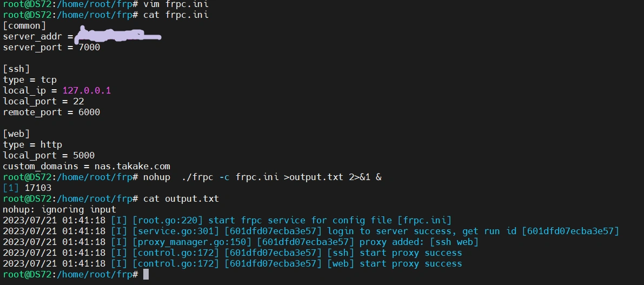Click the cat output.txt command
644x285 pixels.
point(181,198)
